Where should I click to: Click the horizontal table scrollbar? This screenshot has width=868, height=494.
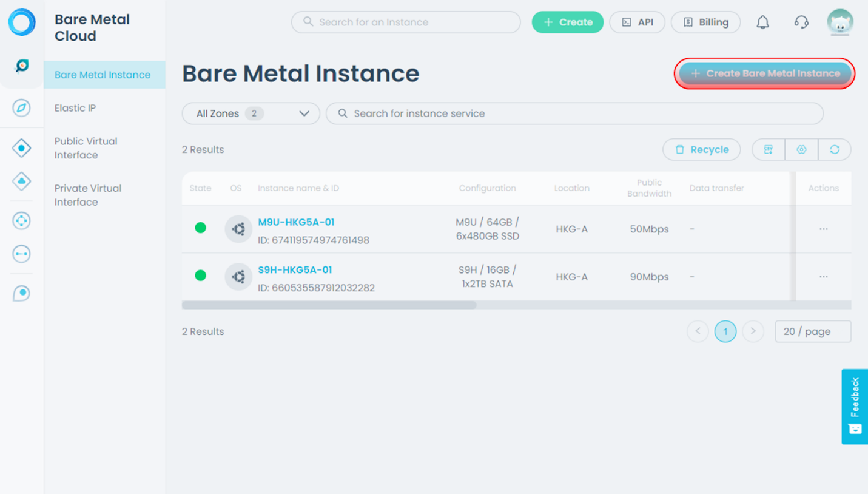coord(329,305)
